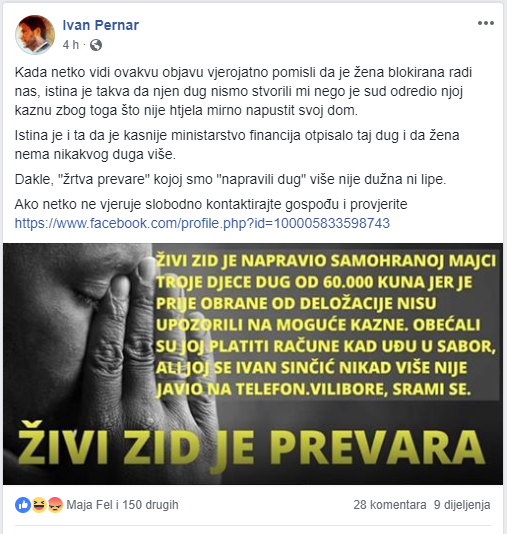The height and width of the screenshot is (534, 507).
Task: Click the globe public audience icon
Action: point(96,45)
